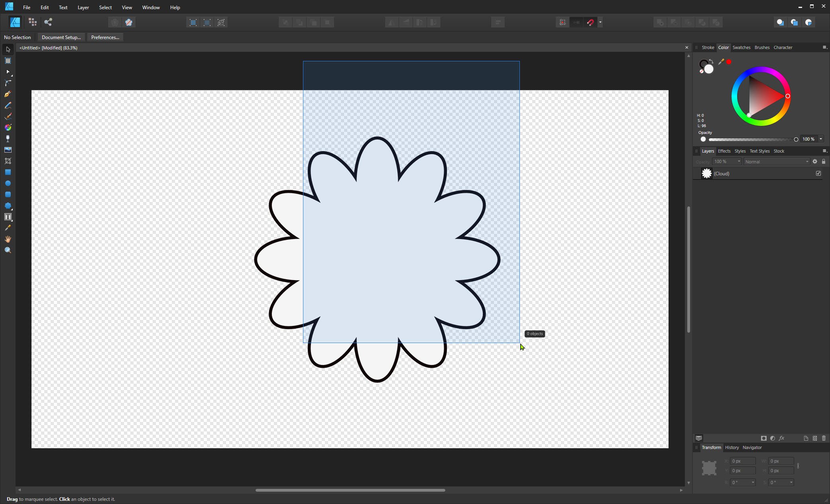Select the Zoom tool
Image resolution: width=830 pixels, height=504 pixels.
coord(8,250)
